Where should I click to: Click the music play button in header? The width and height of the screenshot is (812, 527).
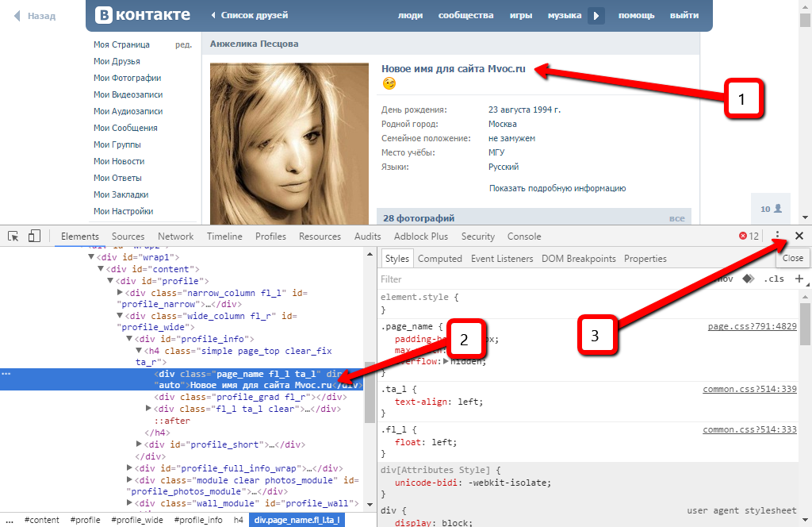coord(596,15)
